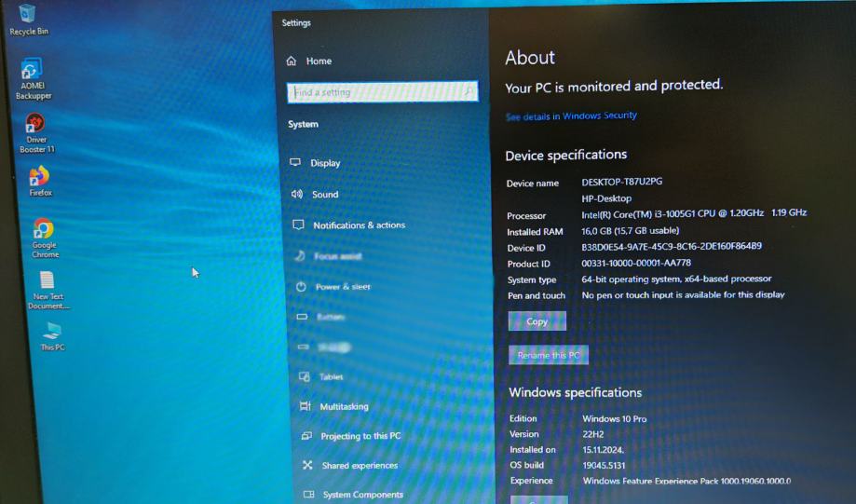Click No pen or touch input text

coord(683,295)
